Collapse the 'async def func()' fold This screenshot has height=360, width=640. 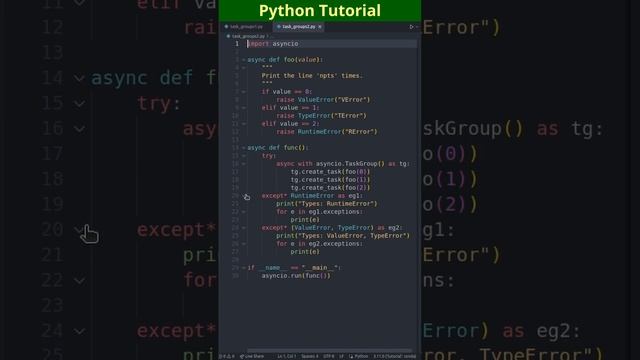tap(244, 148)
